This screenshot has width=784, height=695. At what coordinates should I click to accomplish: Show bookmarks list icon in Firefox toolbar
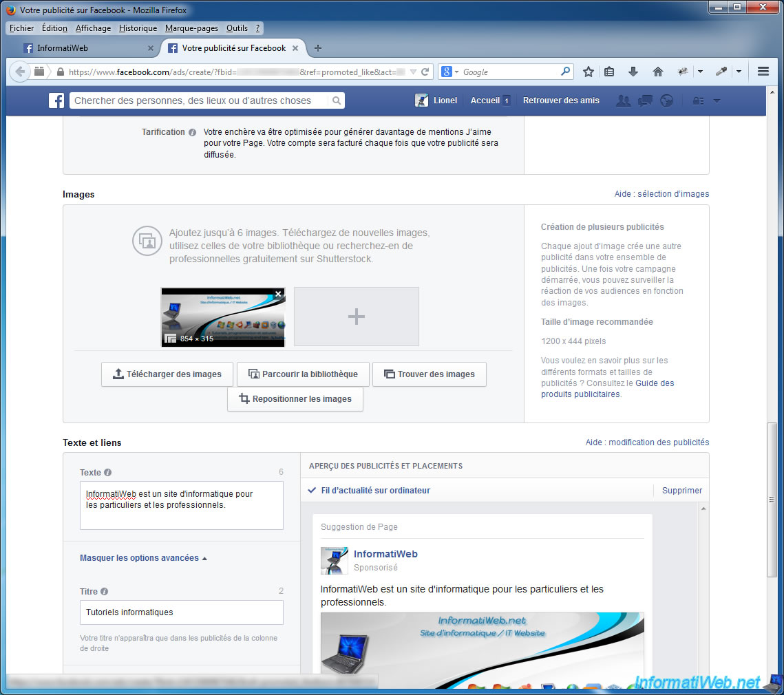coord(609,72)
